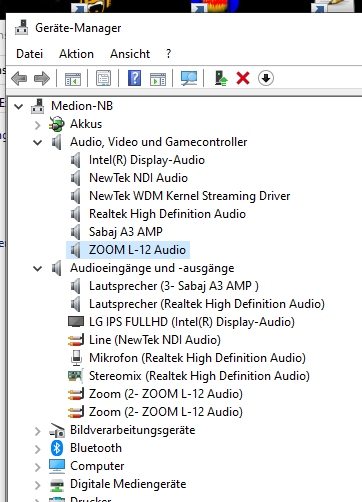The height and width of the screenshot is (502, 362).
Task: Open the Ansicht menu
Action: (130, 54)
